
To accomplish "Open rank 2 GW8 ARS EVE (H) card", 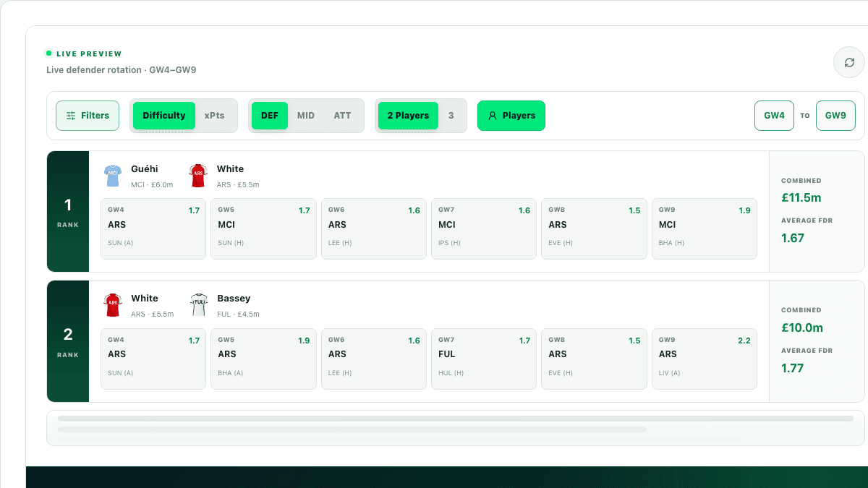I will click(x=594, y=359).
